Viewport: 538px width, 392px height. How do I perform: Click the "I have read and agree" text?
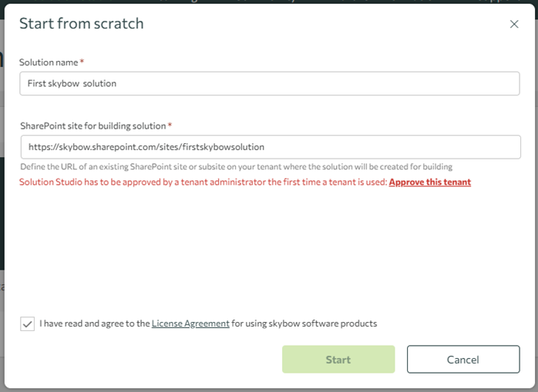tap(94, 323)
